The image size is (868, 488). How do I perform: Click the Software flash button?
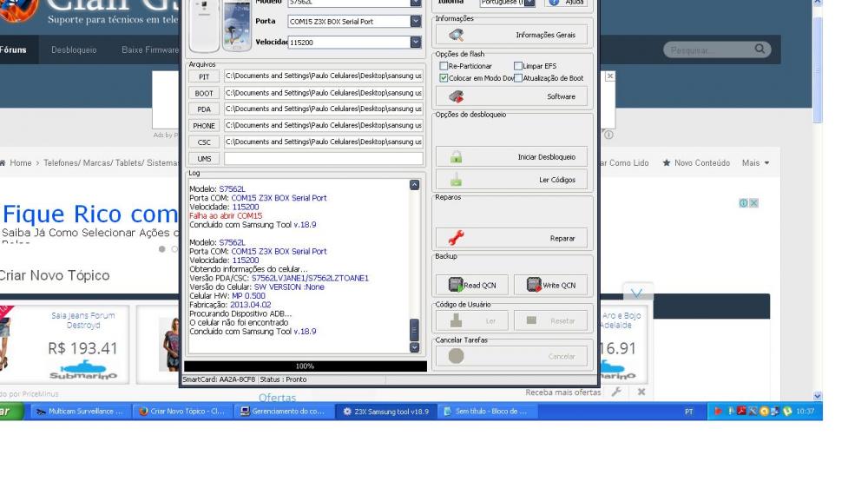click(511, 96)
